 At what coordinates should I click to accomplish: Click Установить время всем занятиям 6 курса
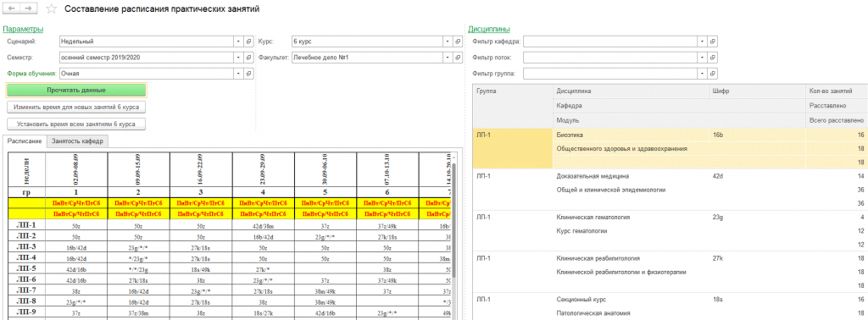tap(76, 124)
